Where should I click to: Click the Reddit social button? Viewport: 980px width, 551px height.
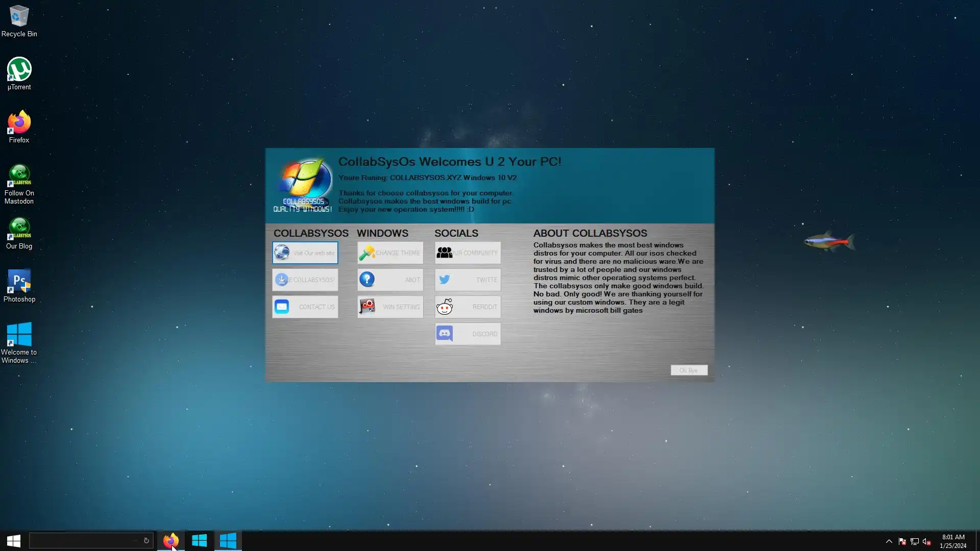pyautogui.click(x=468, y=307)
